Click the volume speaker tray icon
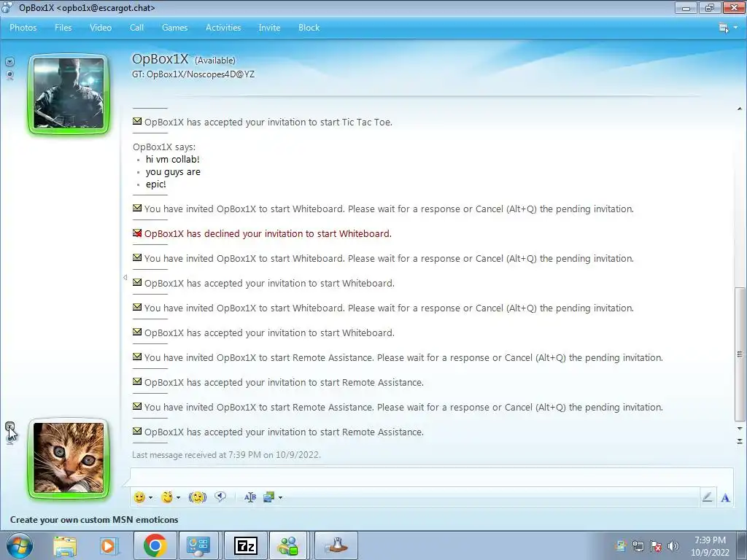 pyautogui.click(x=673, y=546)
